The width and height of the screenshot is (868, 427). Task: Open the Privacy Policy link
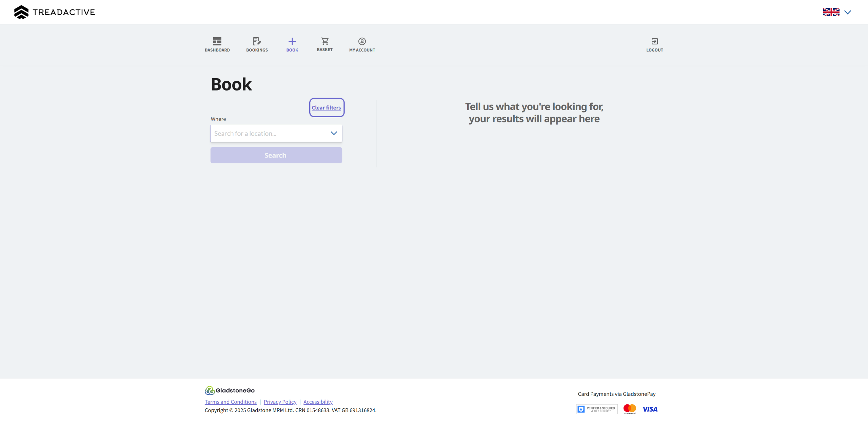[x=280, y=402]
